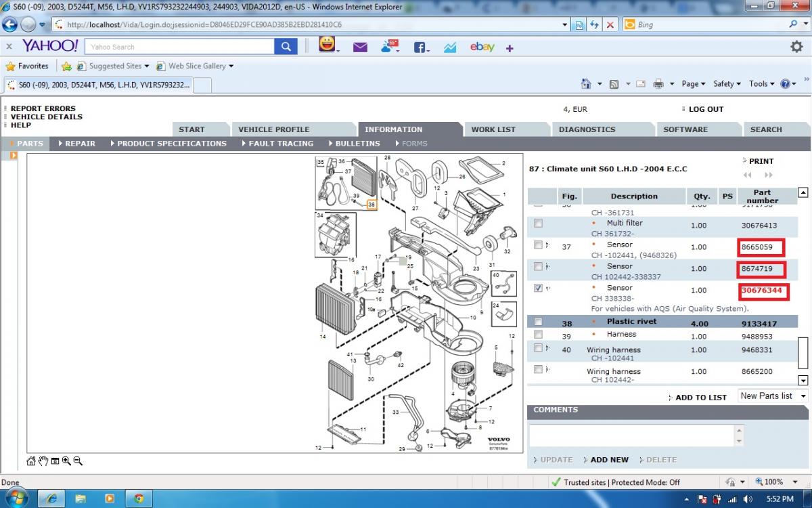Click the Yahoo logo
812x508 pixels.
[50, 46]
